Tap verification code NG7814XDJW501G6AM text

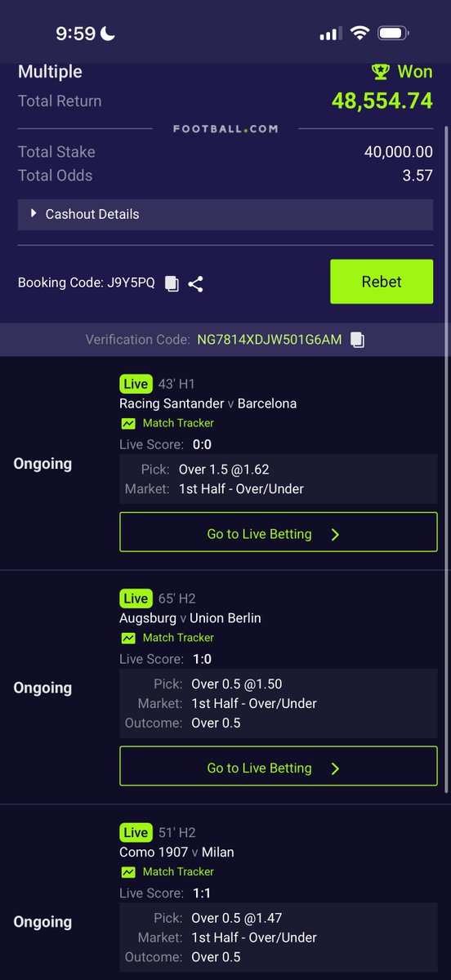[270, 340]
